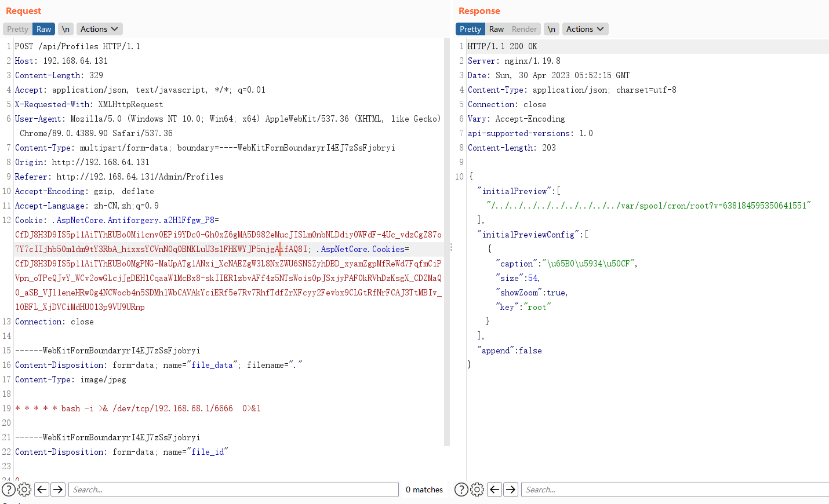The width and height of the screenshot is (829, 504).
Task: Click the "showZoom":true entry
Action: click(x=532, y=293)
